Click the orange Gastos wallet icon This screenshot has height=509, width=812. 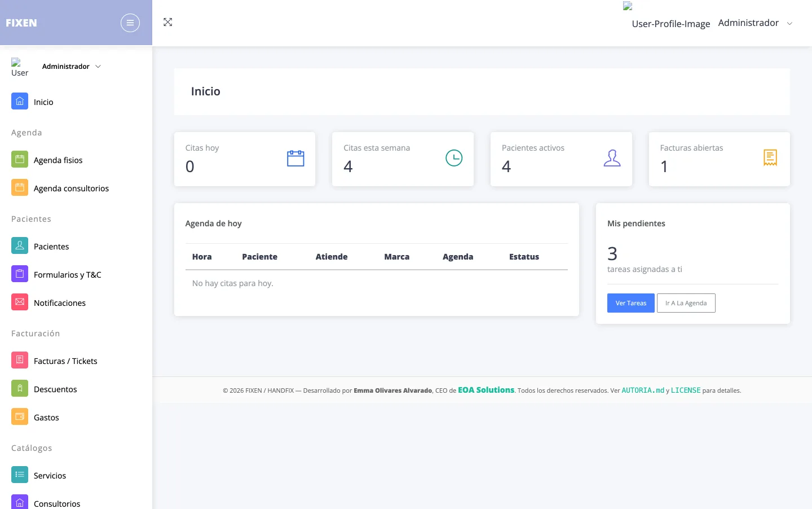pos(20,417)
